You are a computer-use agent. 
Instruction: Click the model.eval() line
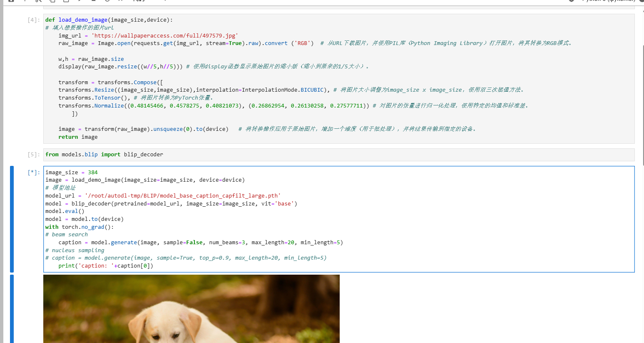65,211
